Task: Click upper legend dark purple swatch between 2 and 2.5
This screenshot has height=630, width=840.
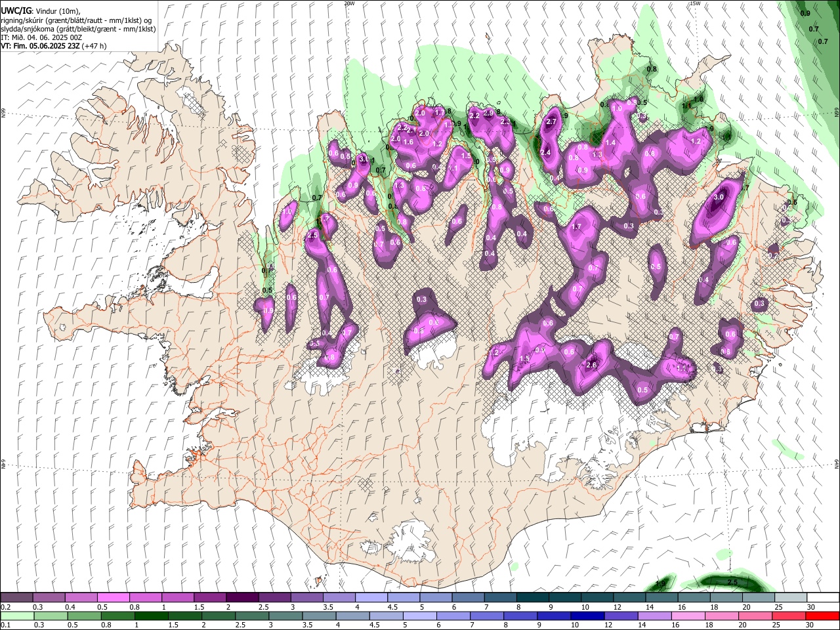Action: (242, 597)
